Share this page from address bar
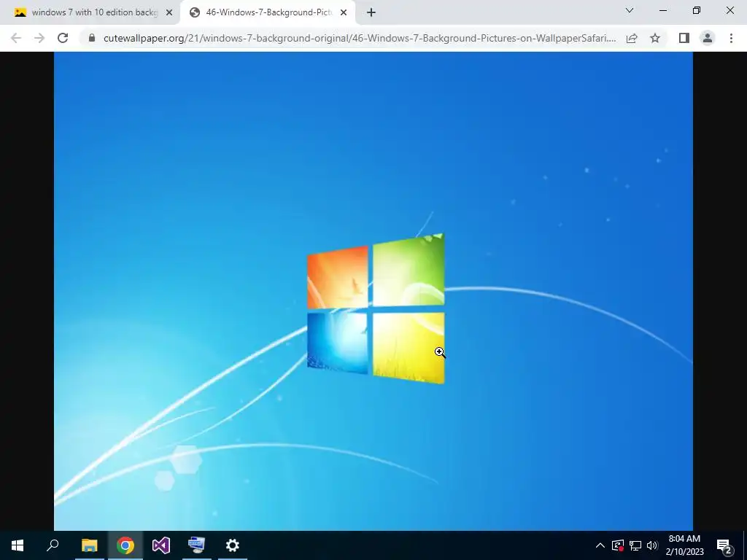 (632, 38)
